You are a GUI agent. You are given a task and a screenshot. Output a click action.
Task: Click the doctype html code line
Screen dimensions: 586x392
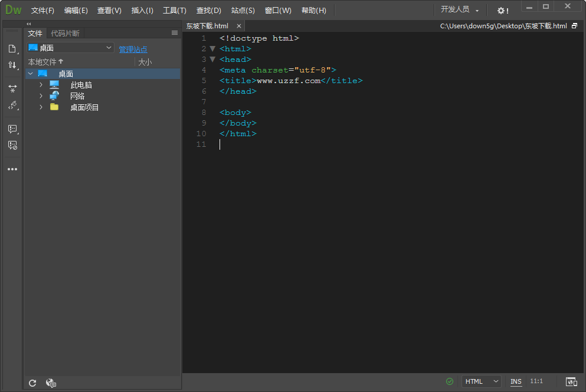(x=260, y=38)
